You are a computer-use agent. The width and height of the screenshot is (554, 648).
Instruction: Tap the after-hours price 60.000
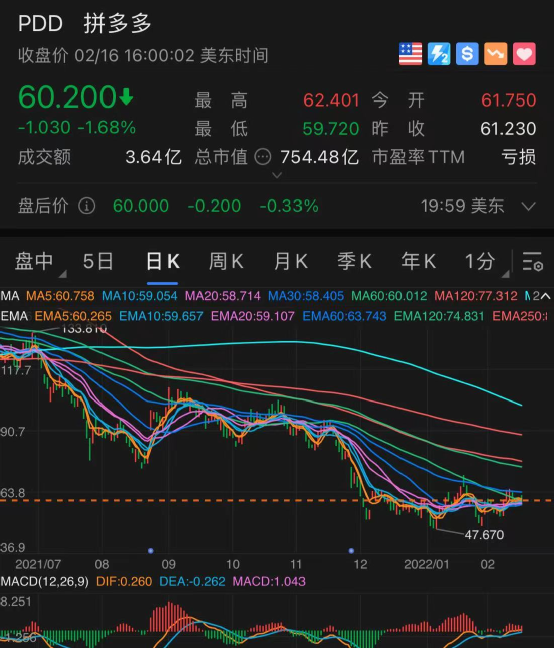click(141, 206)
